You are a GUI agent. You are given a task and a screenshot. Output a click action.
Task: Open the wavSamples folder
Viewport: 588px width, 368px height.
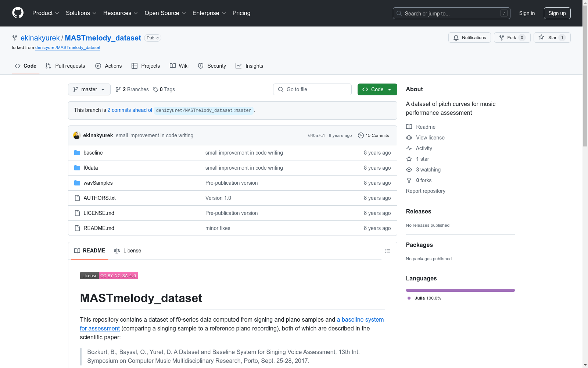point(98,183)
